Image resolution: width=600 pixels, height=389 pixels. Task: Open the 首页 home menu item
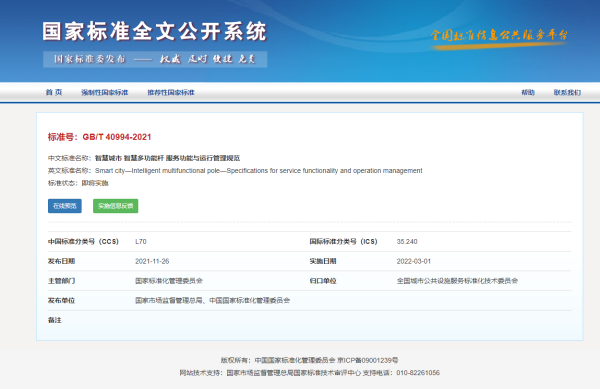pos(54,92)
